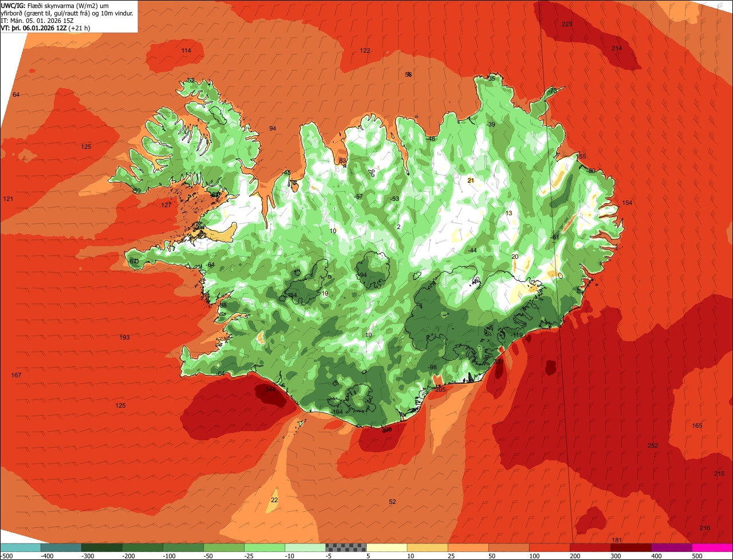
Task: Click the '52' value south of Iceland
Action: [x=392, y=502]
